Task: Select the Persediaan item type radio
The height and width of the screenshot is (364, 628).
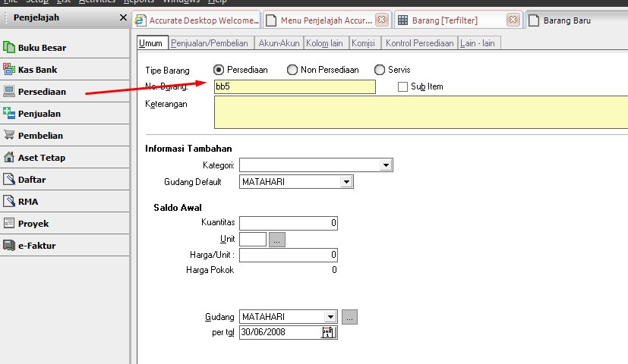Action: tap(219, 70)
